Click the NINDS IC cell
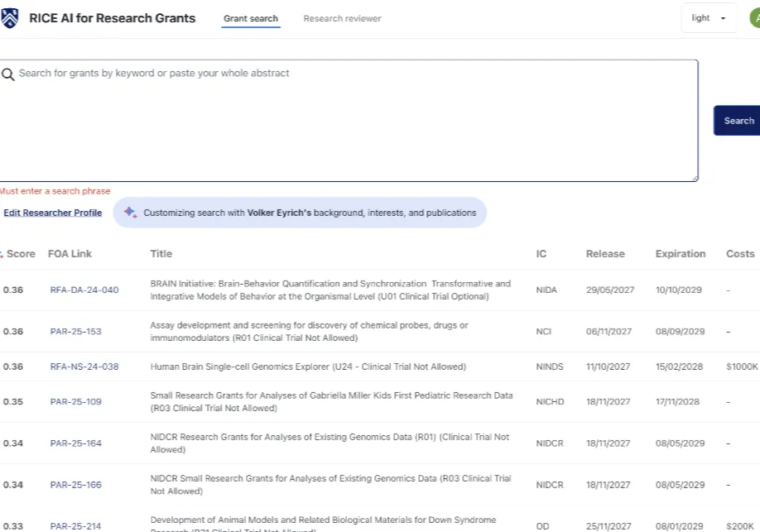The height and width of the screenshot is (532, 760). (550, 367)
